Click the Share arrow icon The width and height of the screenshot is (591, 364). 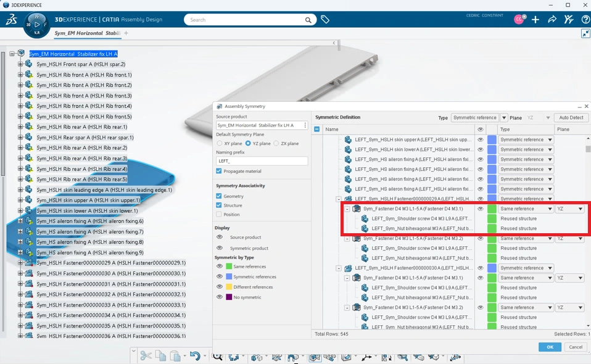pos(552,20)
